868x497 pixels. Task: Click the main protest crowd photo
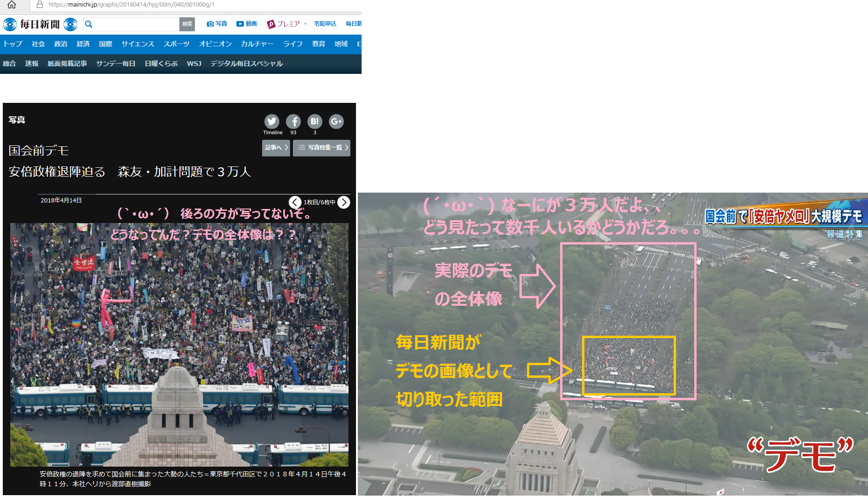point(179,345)
